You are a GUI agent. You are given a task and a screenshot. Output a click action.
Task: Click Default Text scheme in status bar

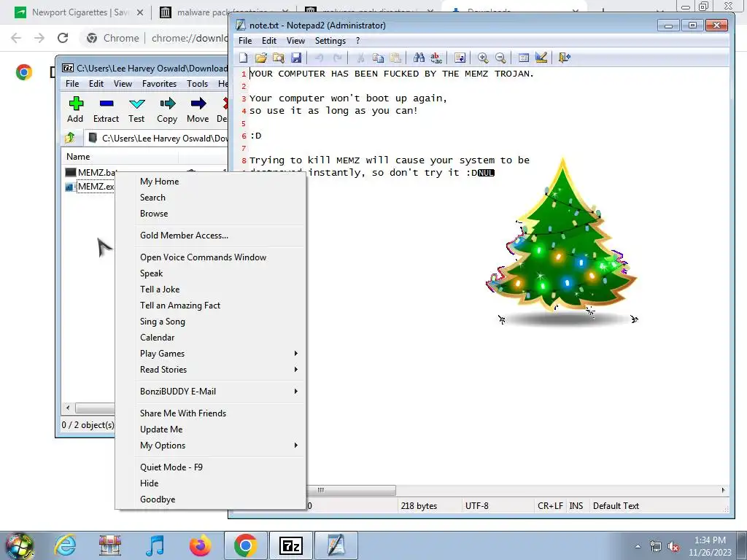tap(616, 506)
